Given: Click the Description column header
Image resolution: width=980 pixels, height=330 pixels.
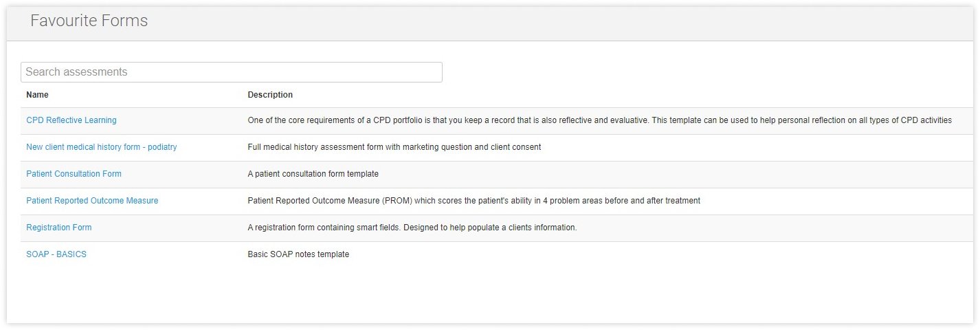Looking at the screenshot, I should click(270, 95).
